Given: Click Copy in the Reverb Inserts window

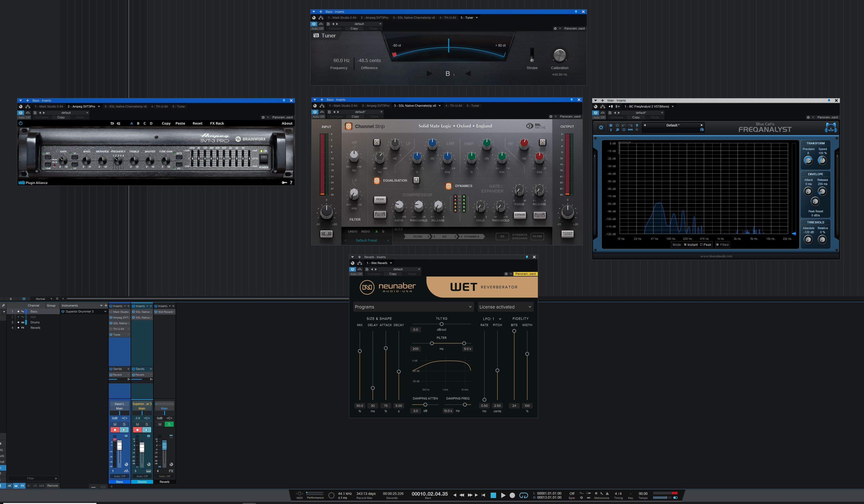Looking at the screenshot, I should (x=393, y=274).
